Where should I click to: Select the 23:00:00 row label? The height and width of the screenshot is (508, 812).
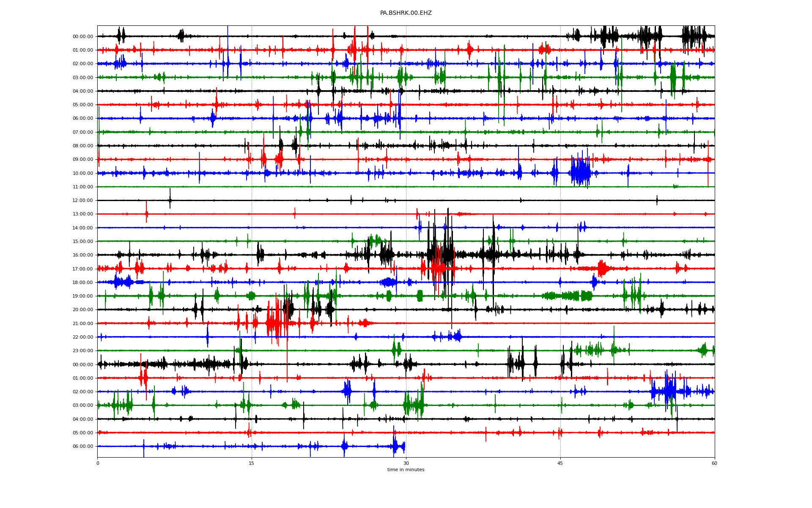pos(83,351)
